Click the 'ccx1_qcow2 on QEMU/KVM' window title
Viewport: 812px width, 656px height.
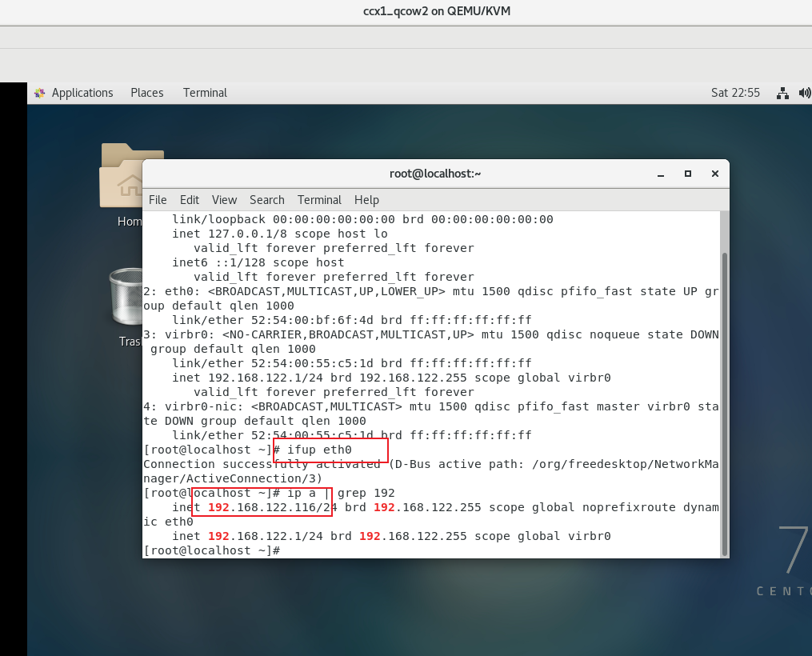[x=437, y=11]
